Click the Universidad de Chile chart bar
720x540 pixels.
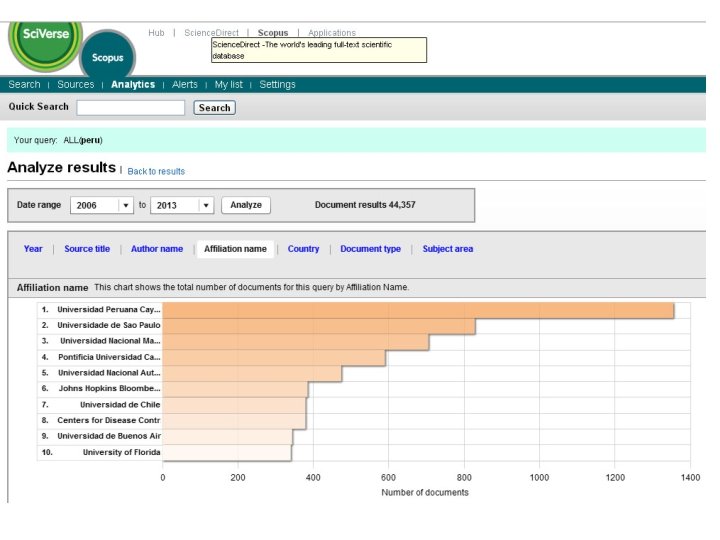click(x=234, y=405)
